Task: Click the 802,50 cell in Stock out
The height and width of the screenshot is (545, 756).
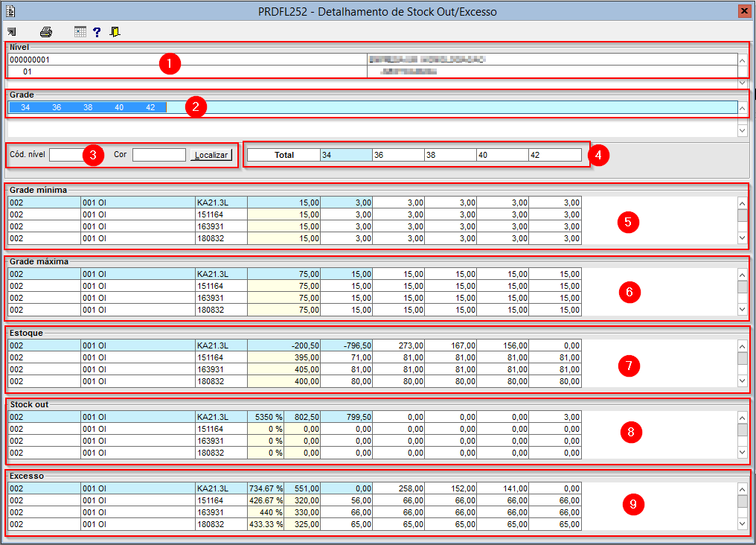Action: click(302, 417)
